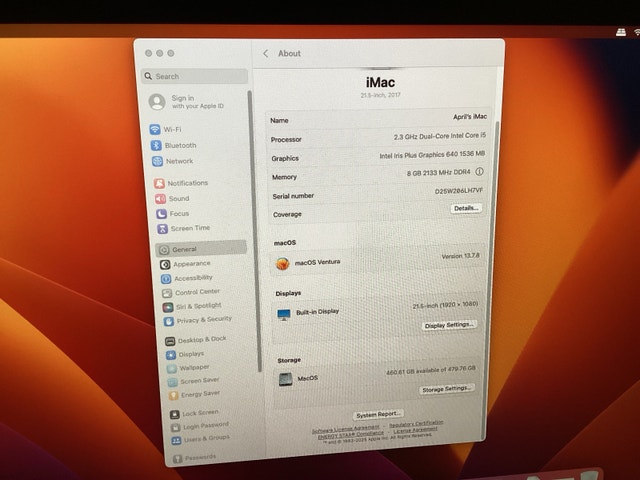640x480 pixels.
Task: Go back using the About chevron
Action: click(266, 53)
